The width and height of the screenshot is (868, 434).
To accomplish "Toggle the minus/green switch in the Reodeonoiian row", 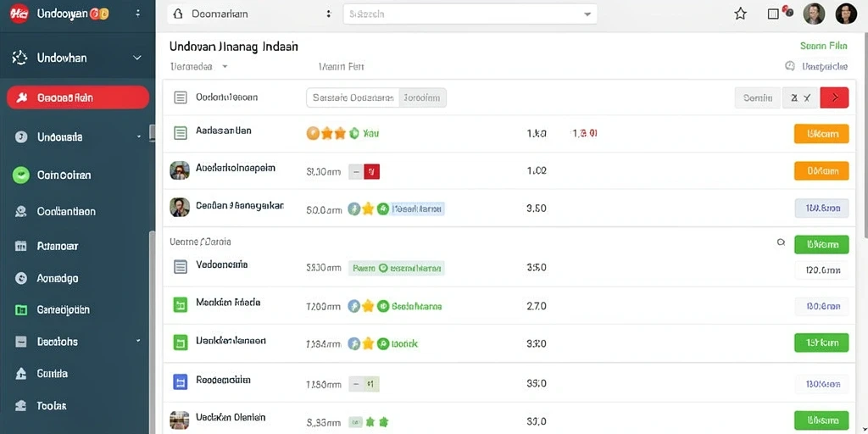I will [364, 383].
